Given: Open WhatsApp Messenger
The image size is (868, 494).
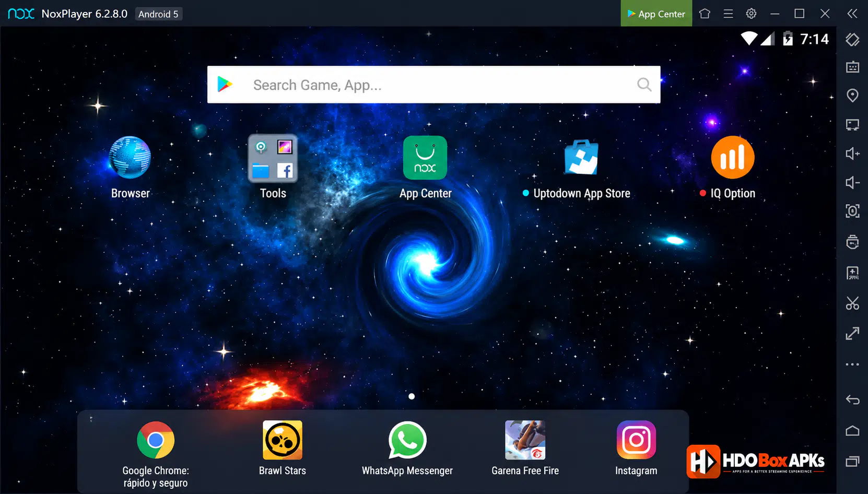Looking at the screenshot, I should [x=407, y=440].
